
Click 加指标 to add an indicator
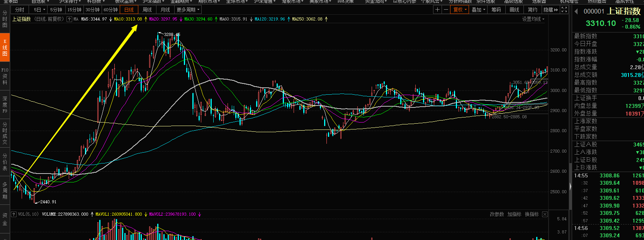pyautogui.click(x=514, y=214)
